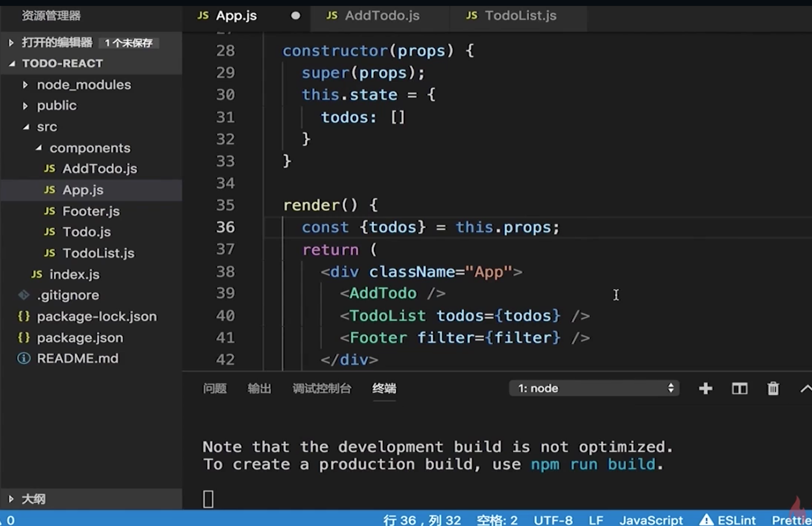The image size is (812, 526).
Task: Click the JS icon beside Todo.js
Action: (x=50, y=232)
